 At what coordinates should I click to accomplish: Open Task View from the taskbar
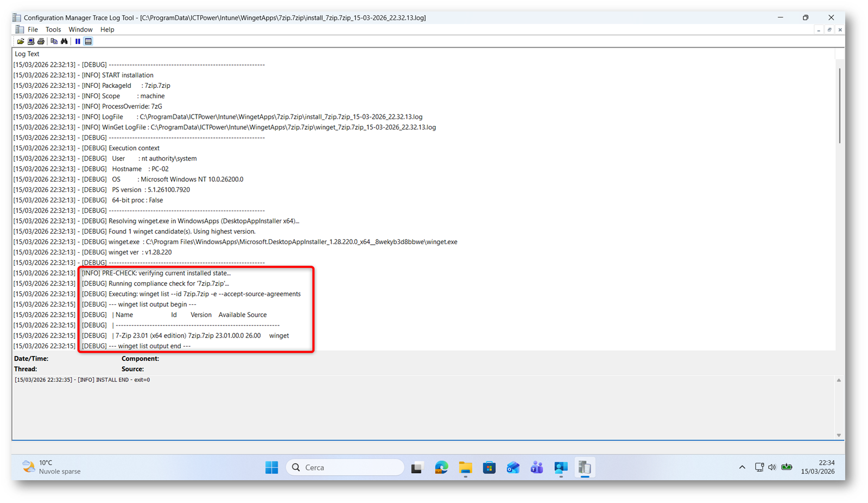tap(417, 467)
